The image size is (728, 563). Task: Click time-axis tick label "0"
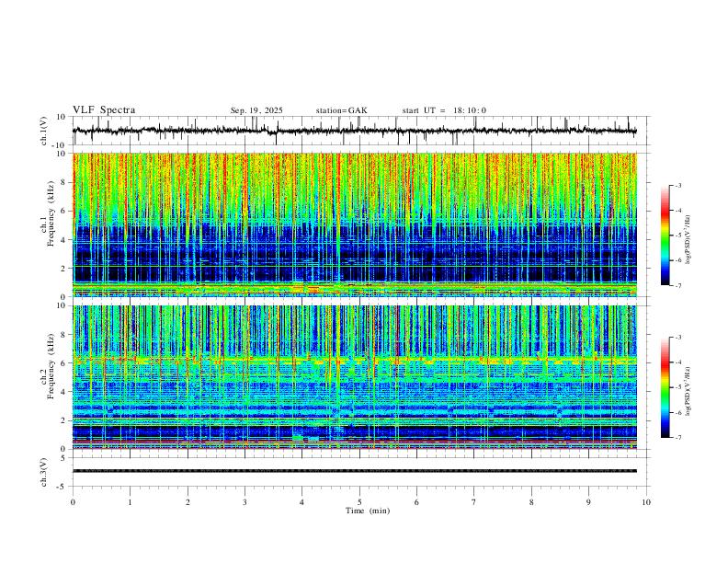coord(73,502)
